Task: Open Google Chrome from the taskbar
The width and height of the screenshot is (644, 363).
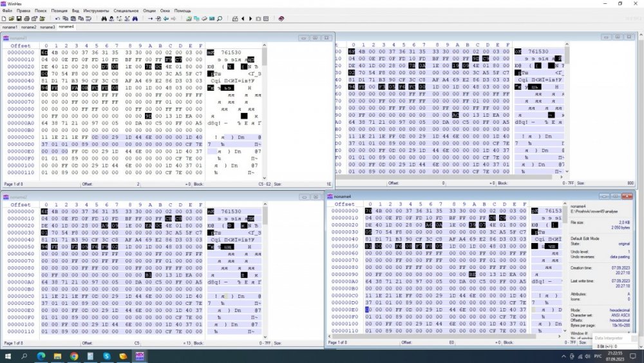Action: pos(74,356)
